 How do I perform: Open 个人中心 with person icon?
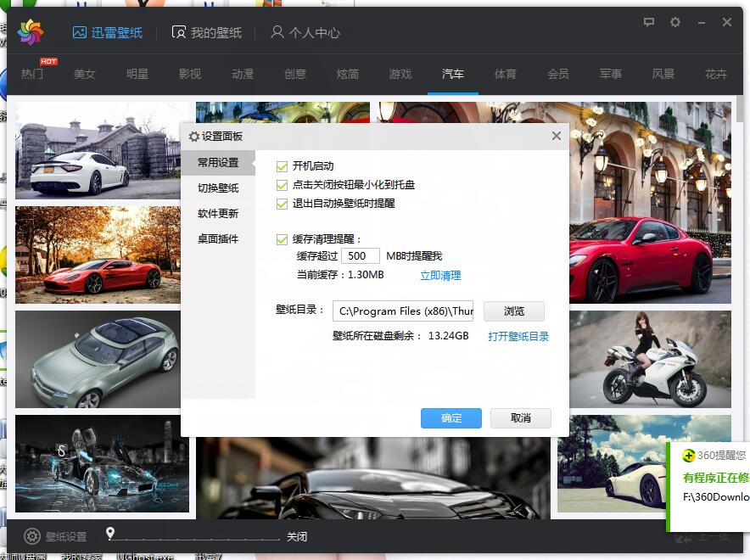[x=305, y=32]
